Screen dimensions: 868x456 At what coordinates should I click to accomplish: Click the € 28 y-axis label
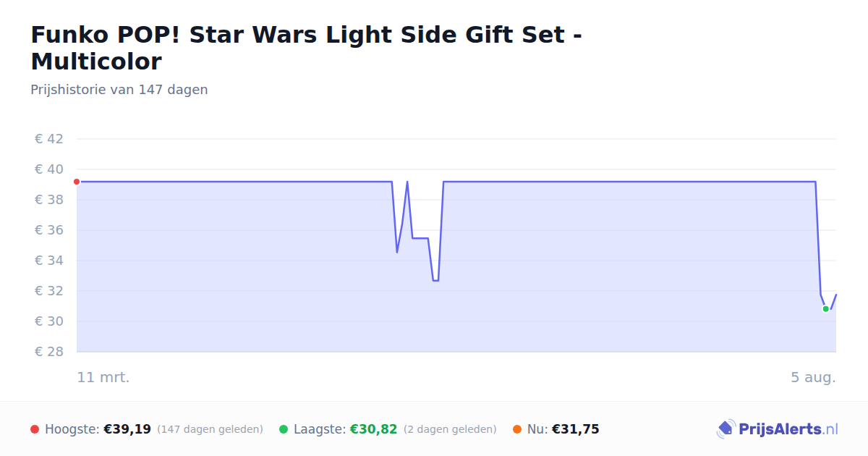(x=49, y=352)
